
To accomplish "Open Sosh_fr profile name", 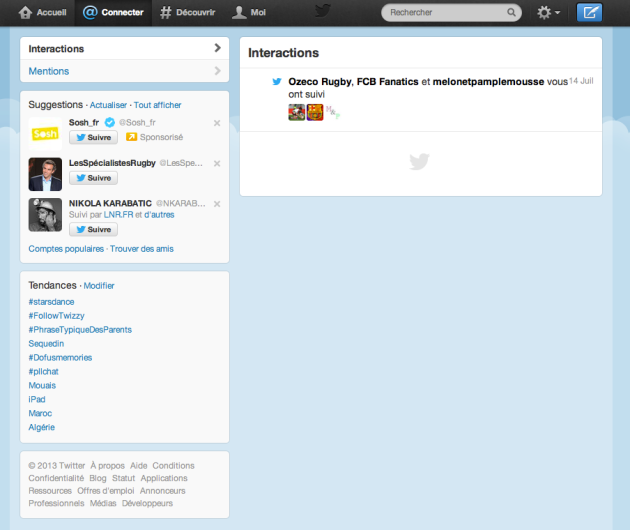I will (84, 123).
